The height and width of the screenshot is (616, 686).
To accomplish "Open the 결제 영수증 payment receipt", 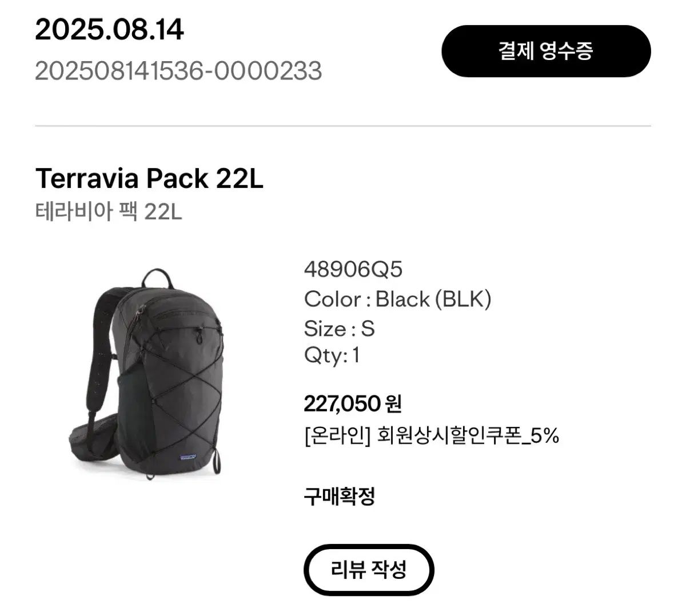I will pos(546,51).
